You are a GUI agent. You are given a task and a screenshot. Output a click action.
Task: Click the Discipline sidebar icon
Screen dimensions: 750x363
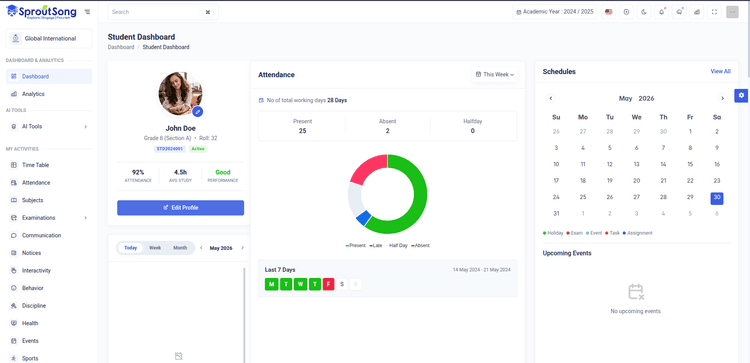pos(13,306)
